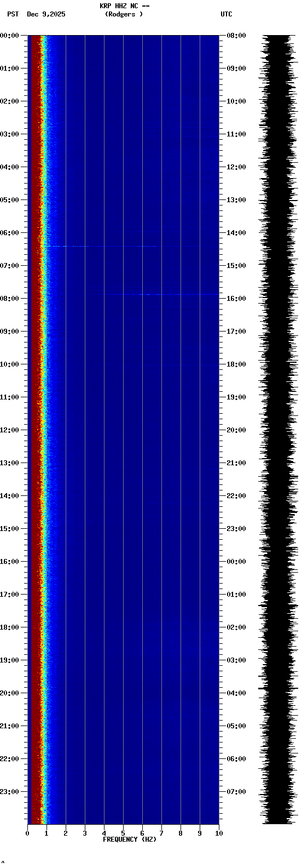This screenshot has height=868, width=302.
Task: Click the frequency axis tick label "10"
Action: click(219, 833)
